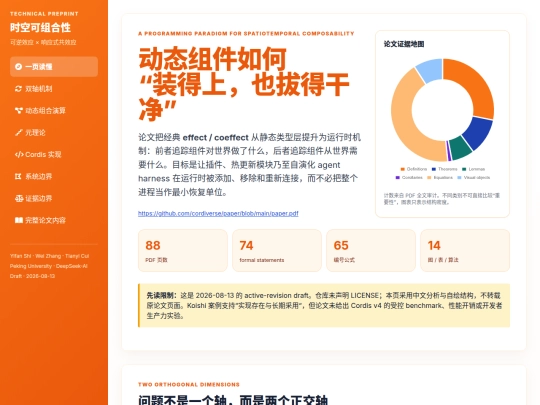The width and height of the screenshot is (540, 405).
Task: Click the TWO ORTHOGONAL DIMENSIONS section label
Action: [189, 385]
